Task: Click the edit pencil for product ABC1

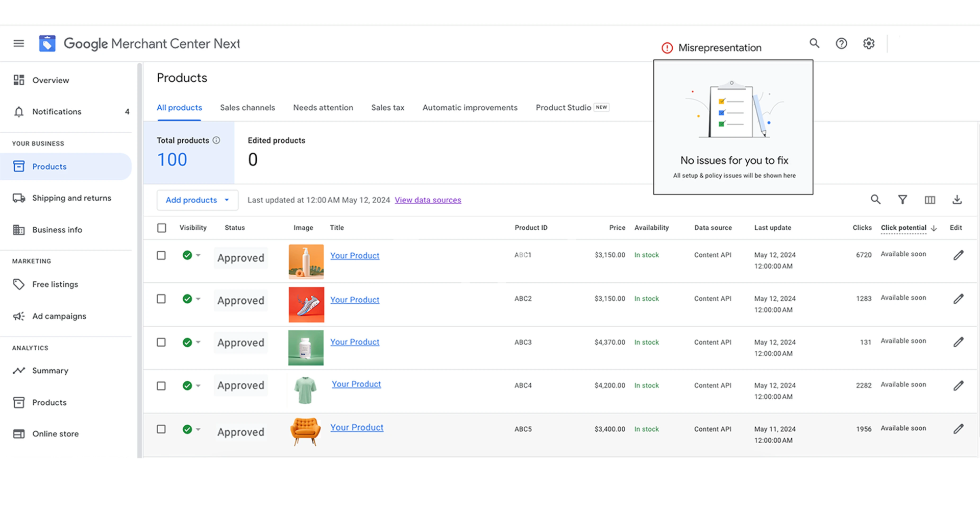Action: pos(958,255)
